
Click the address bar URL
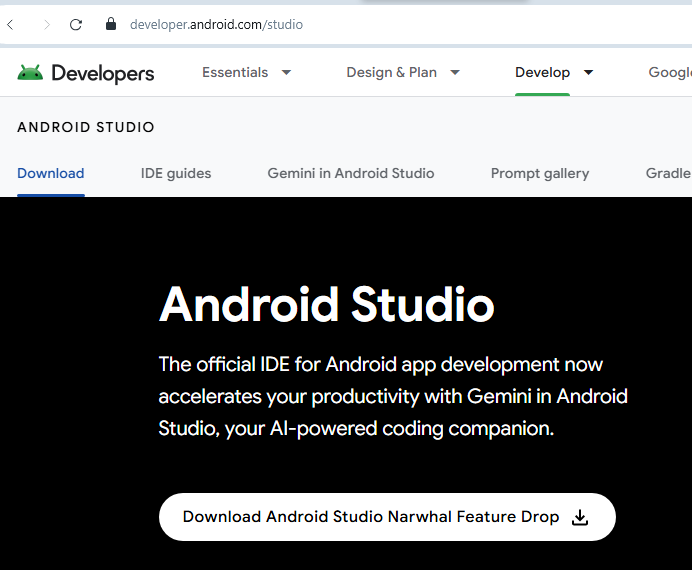(x=216, y=25)
